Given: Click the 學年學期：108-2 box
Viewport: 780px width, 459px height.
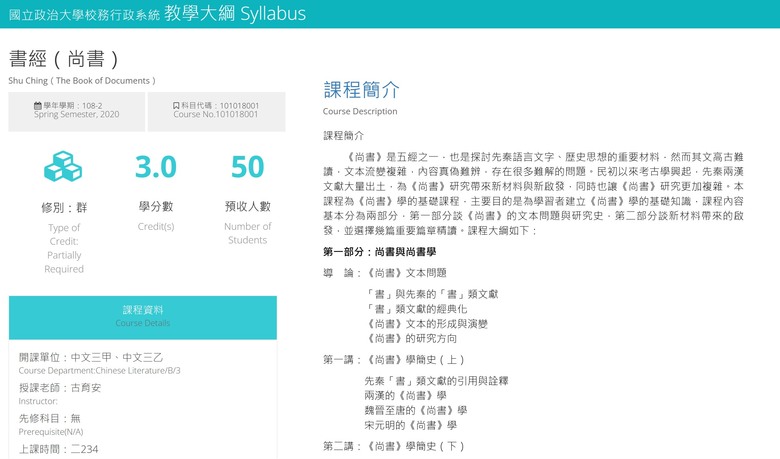Looking at the screenshot, I should (77, 111).
